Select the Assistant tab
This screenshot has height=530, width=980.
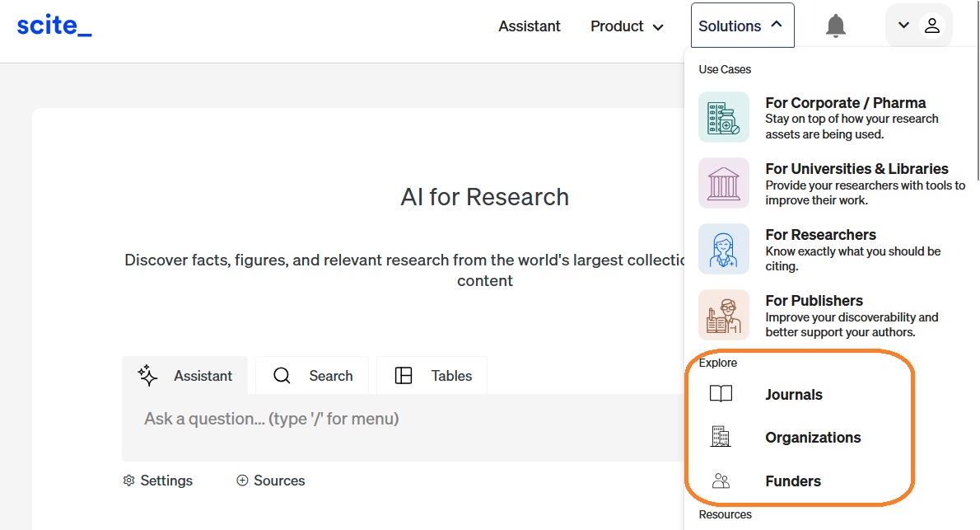click(185, 376)
